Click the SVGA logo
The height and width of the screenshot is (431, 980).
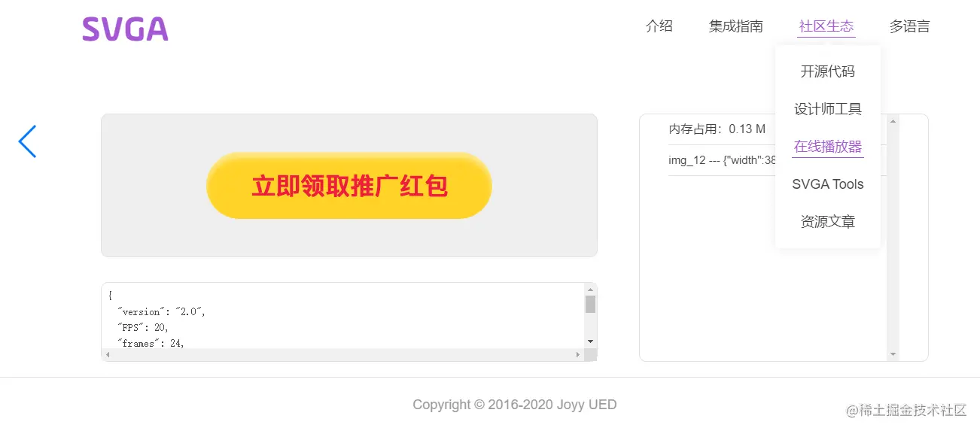pyautogui.click(x=125, y=29)
